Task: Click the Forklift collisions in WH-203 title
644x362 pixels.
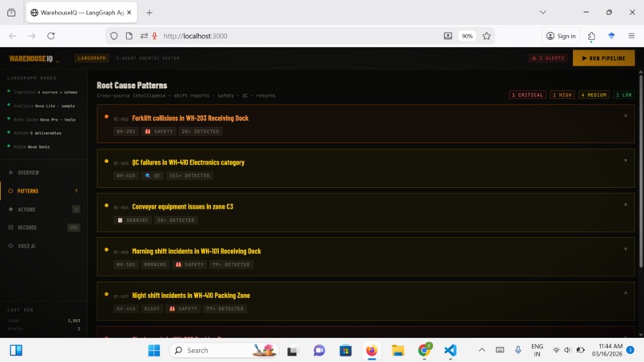Action: 190,118
